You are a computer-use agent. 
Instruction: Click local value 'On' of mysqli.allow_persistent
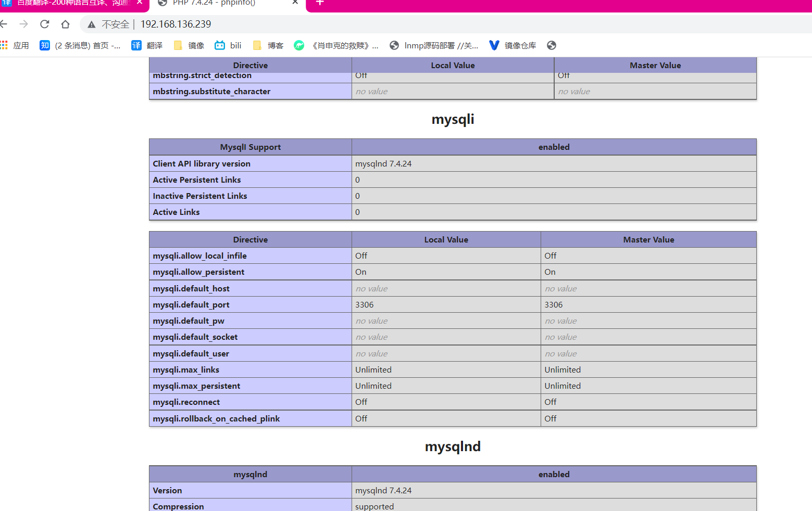pos(361,272)
